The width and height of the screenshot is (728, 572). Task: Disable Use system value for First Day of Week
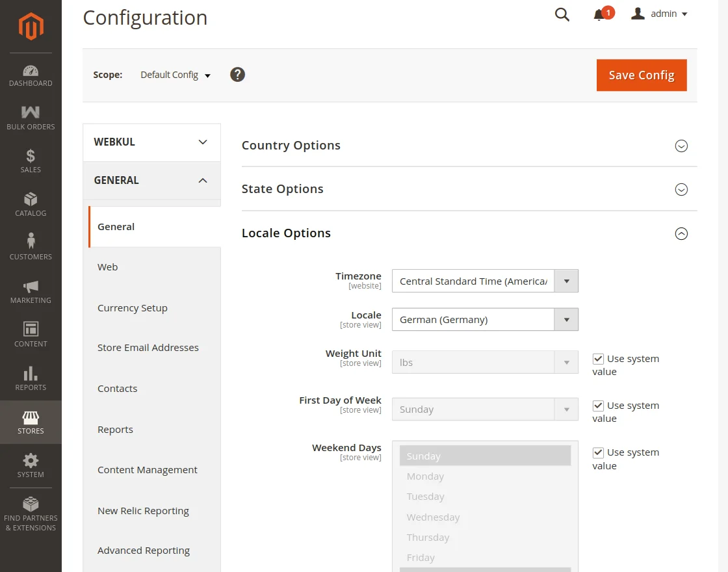(597, 405)
